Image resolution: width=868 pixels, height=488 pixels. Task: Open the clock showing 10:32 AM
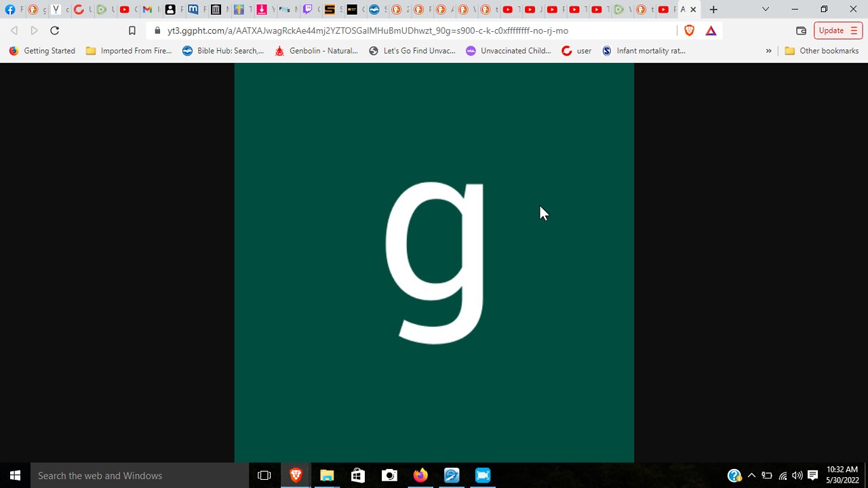click(842, 474)
